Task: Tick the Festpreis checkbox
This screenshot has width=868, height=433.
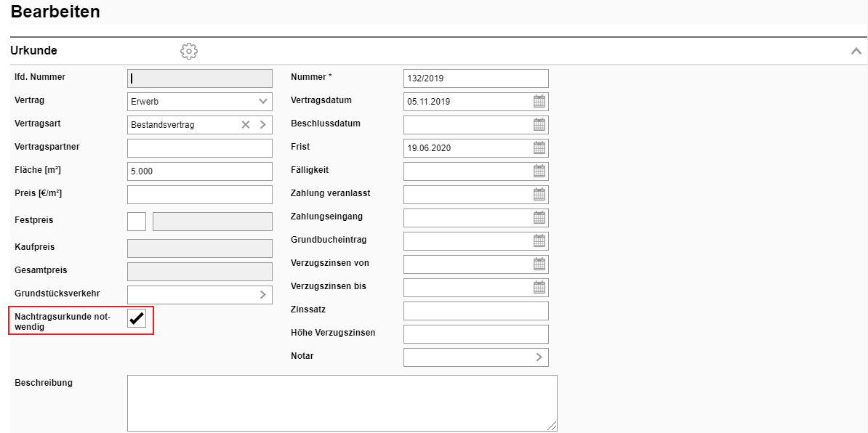Action: 137,222
